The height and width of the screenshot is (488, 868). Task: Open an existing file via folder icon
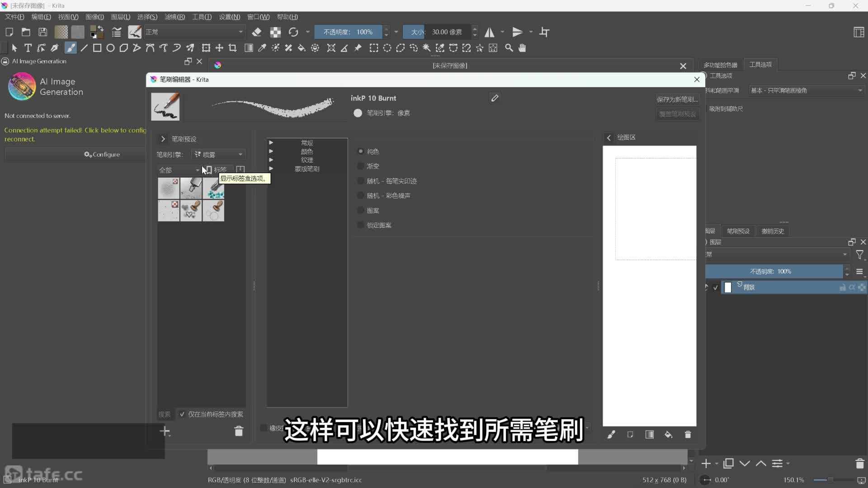(26, 32)
